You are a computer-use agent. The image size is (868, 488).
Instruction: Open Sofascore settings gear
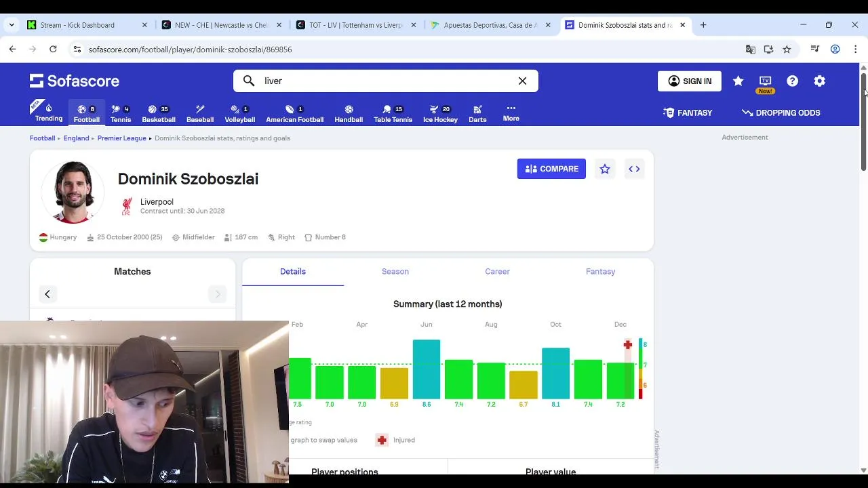tap(819, 81)
